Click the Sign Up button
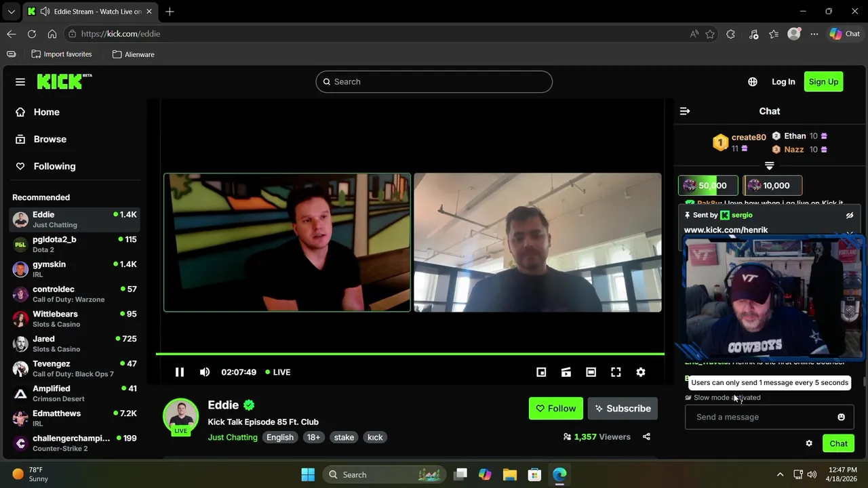868x488 pixels. click(x=823, y=82)
